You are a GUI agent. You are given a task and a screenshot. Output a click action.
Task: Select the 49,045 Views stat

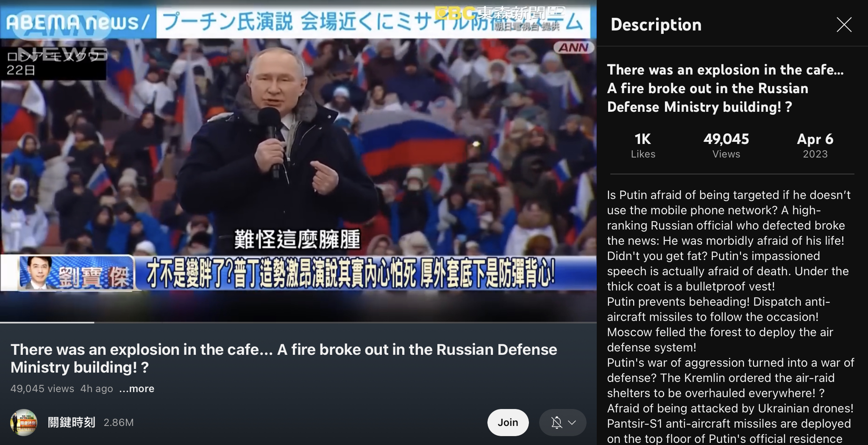[x=726, y=145]
